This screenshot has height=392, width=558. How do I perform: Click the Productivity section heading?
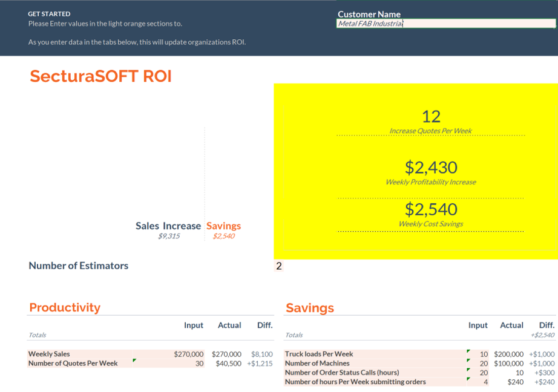(65, 307)
